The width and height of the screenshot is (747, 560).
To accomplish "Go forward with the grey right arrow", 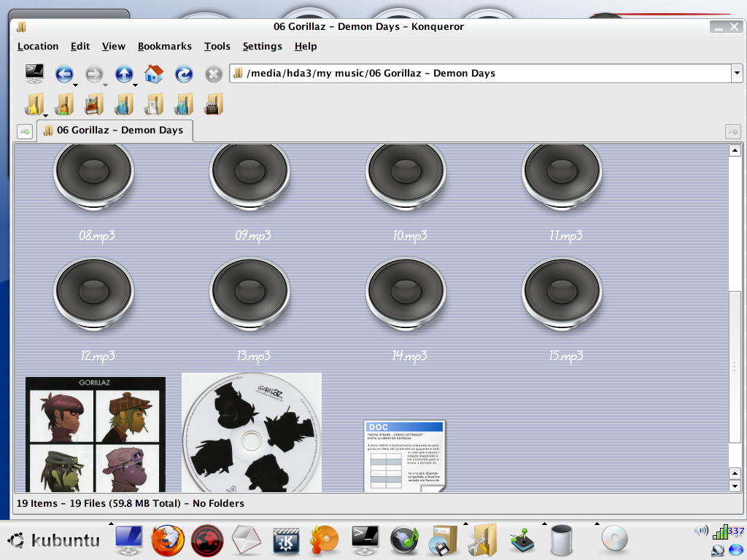I will pos(94,74).
